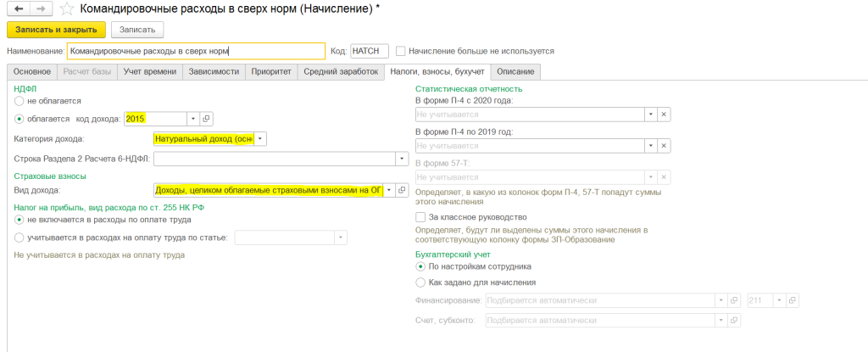Clear the П-4 from 2020 field
The image size is (868, 352).
[x=664, y=115]
